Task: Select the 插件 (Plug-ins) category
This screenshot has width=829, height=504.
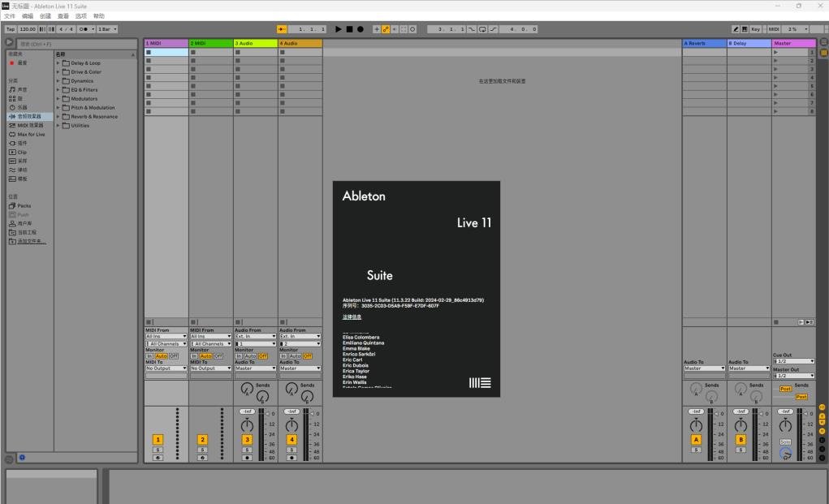Action: (x=18, y=143)
